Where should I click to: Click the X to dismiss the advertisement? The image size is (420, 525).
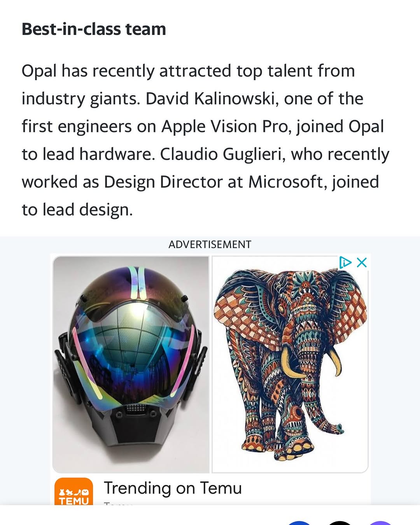[362, 262]
